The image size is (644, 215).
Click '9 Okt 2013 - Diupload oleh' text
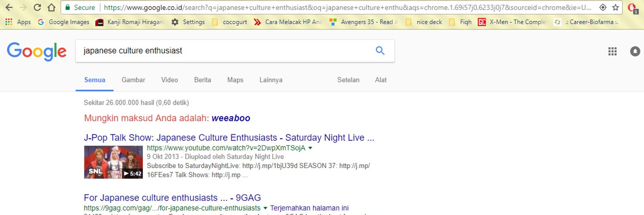pos(186,157)
